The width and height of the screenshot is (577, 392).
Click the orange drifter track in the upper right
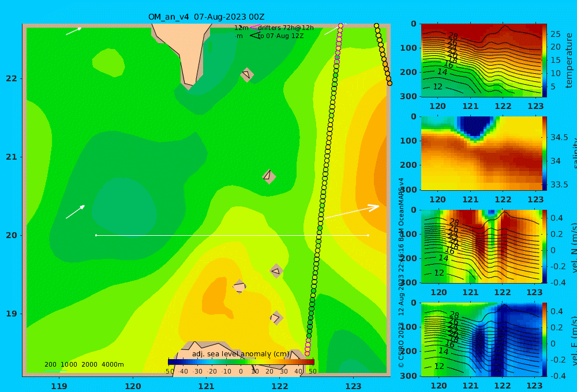[x=383, y=54]
